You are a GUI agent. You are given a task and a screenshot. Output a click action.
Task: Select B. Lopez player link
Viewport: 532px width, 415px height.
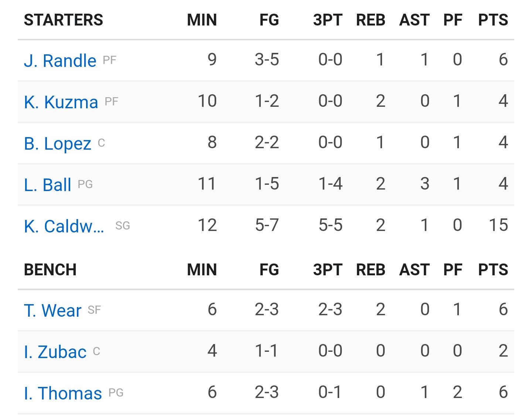coord(57,143)
